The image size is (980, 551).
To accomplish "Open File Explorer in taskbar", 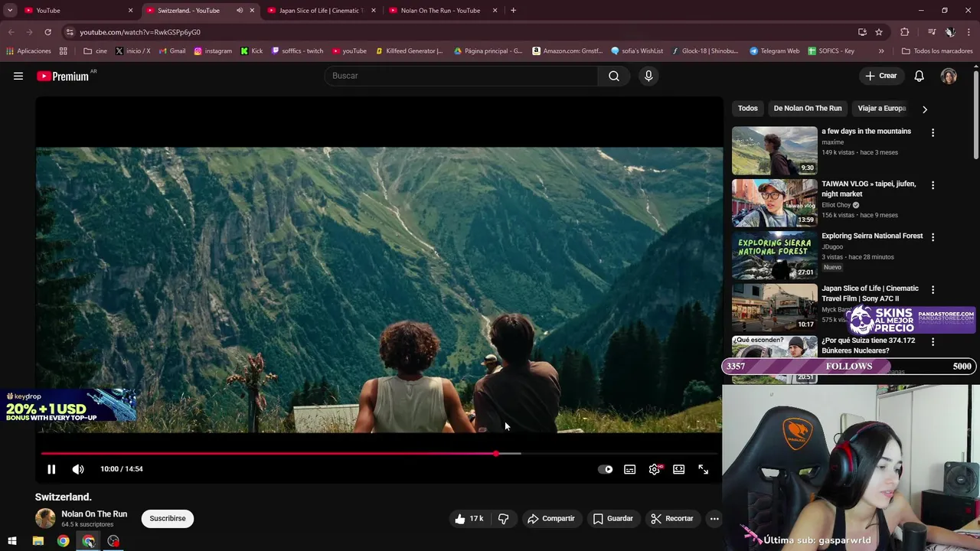I will (38, 541).
